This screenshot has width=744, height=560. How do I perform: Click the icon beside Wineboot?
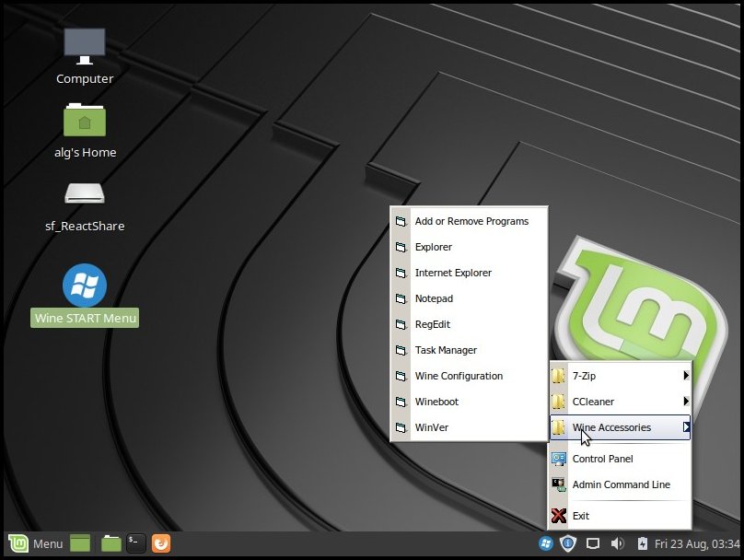[401, 402]
